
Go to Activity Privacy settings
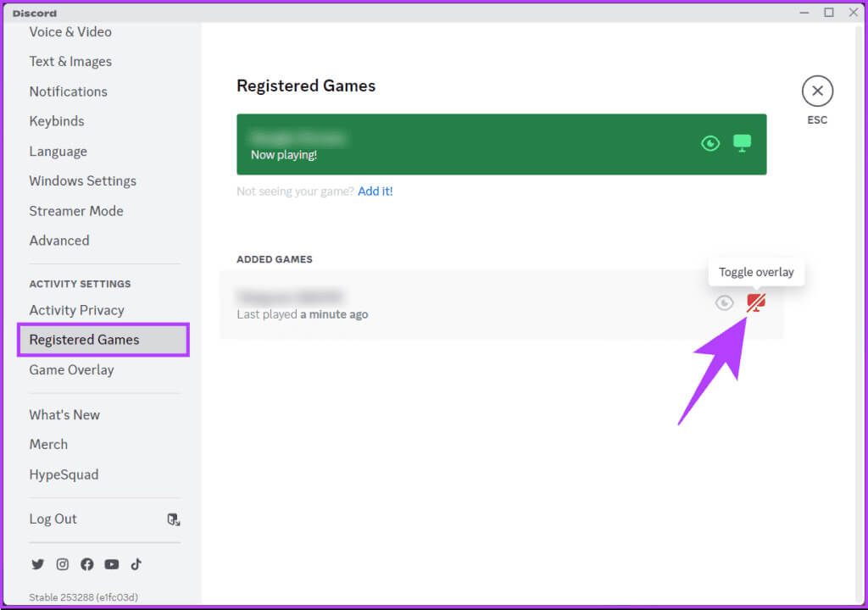tap(76, 310)
